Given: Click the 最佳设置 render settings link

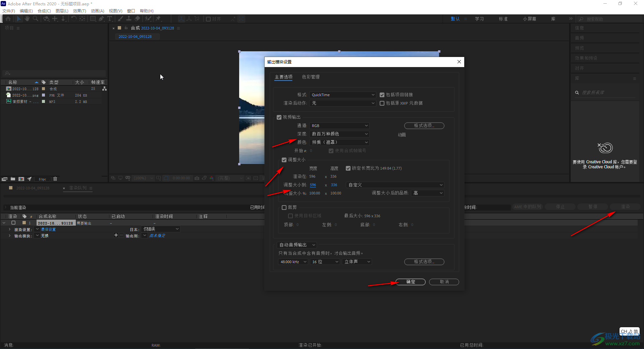Looking at the screenshot, I should click(x=48, y=229).
